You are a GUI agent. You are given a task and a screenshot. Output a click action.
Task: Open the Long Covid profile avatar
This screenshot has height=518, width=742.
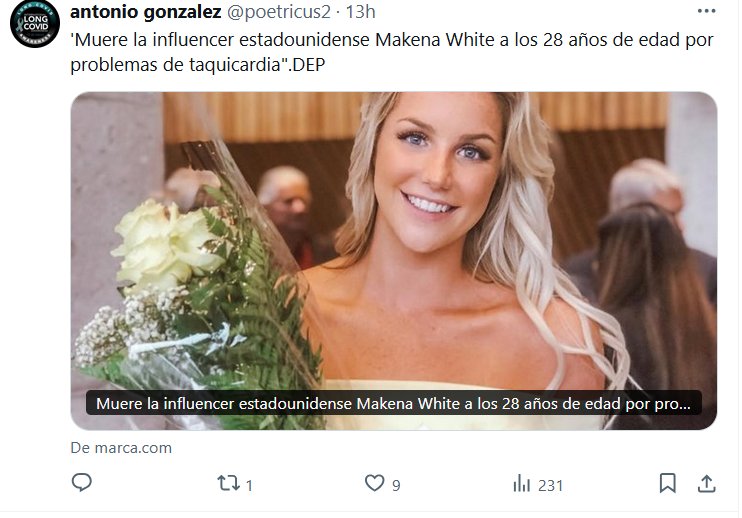(x=35, y=24)
